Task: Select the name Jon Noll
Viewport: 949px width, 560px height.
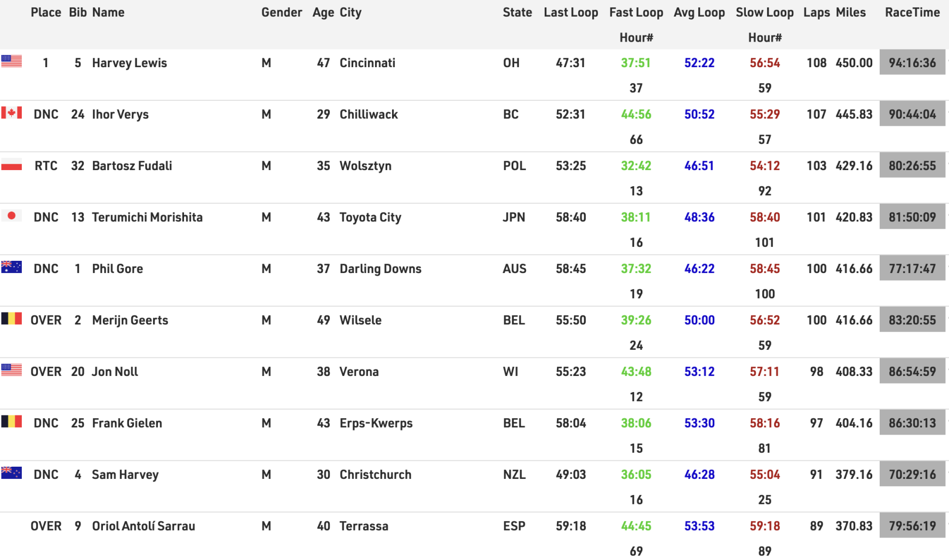Action: click(x=115, y=371)
